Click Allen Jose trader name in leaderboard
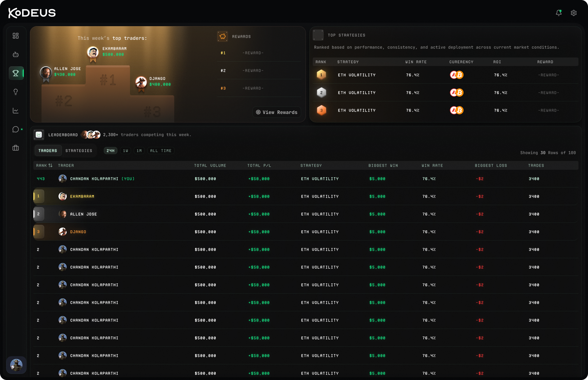This screenshot has height=380, width=588. (x=84, y=214)
